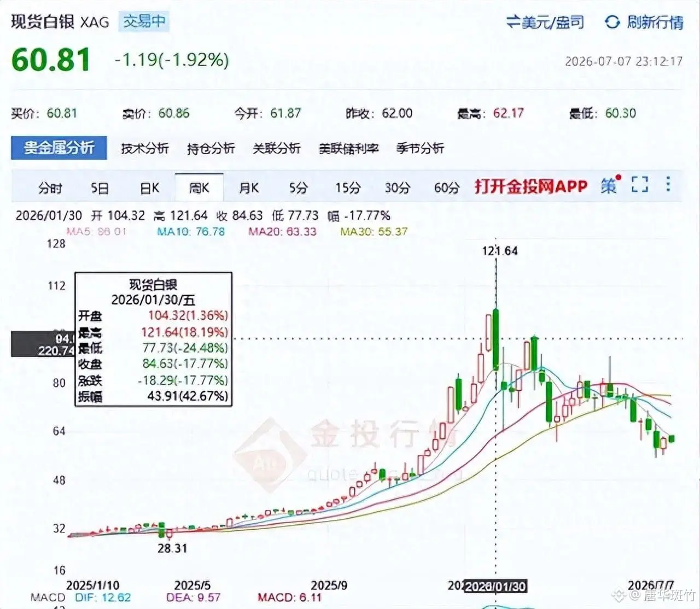The width and height of the screenshot is (700, 609).
Task: Click the 28.31 low price label
Action: click(172, 548)
